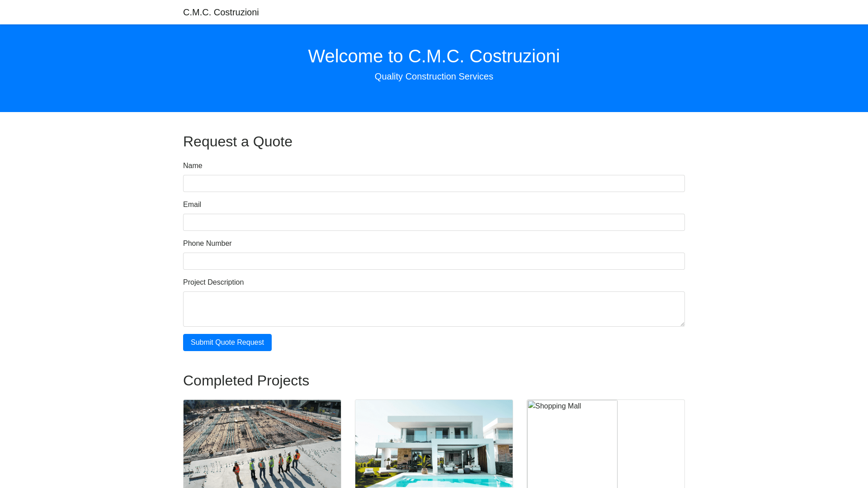Open the white villa with pool photo
Screen dimensions: 868x488
pyautogui.click(x=434, y=443)
